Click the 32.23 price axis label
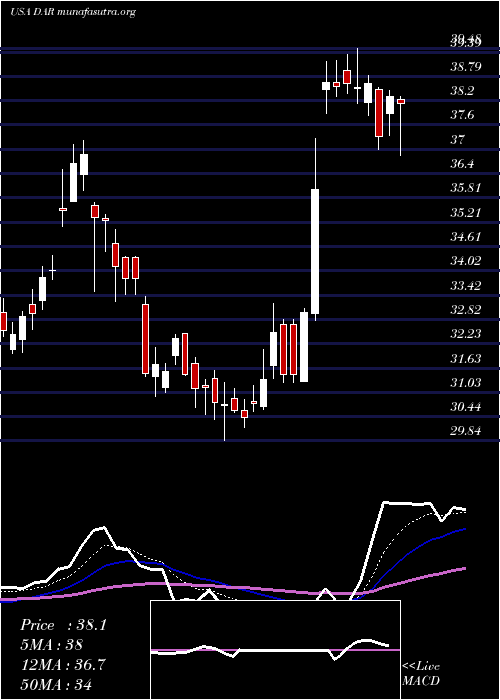 (466, 334)
